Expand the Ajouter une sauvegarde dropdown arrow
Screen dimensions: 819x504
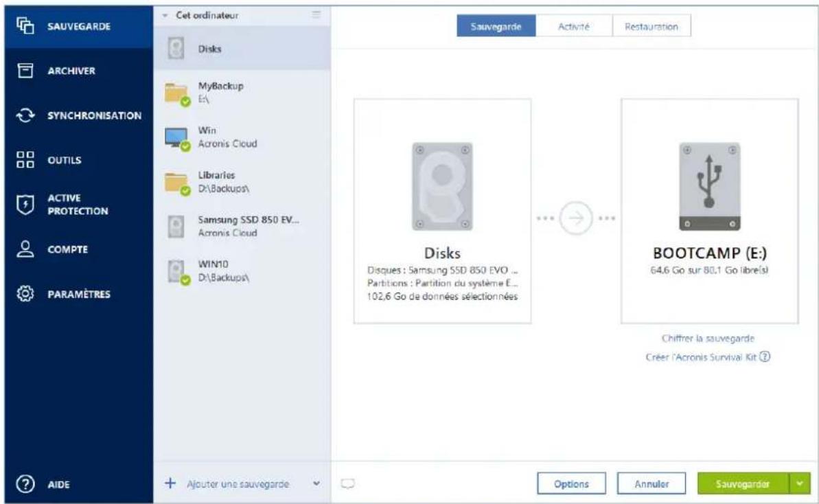[x=316, y=483]
